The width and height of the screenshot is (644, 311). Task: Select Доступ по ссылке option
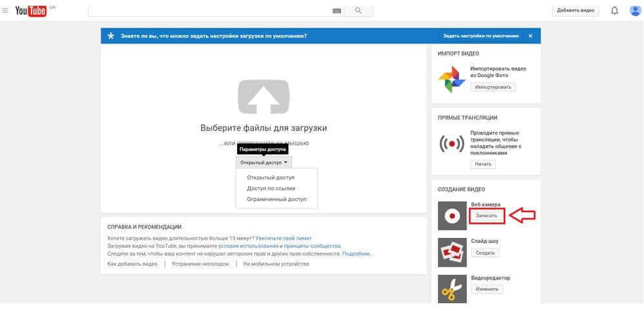[x=271, y=188]
